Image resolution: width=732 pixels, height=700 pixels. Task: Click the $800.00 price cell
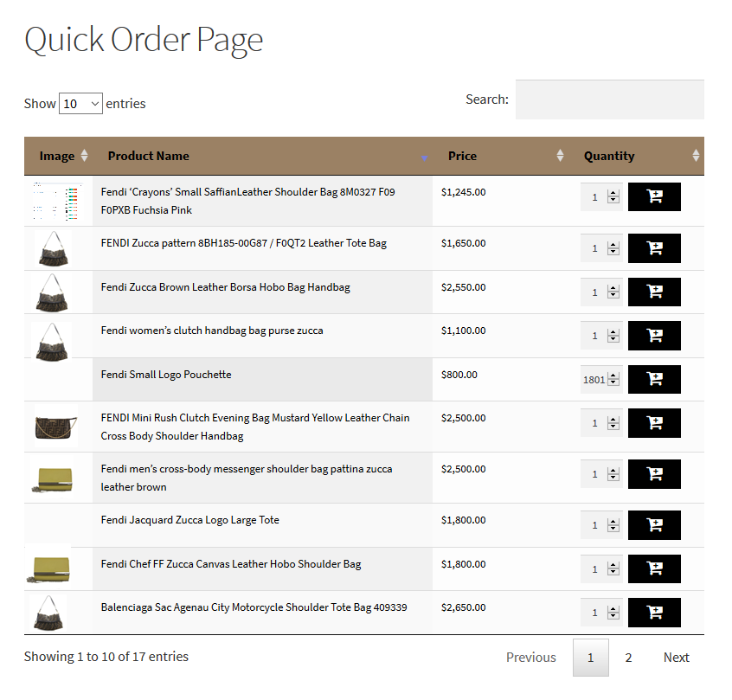tap(459, 375)
